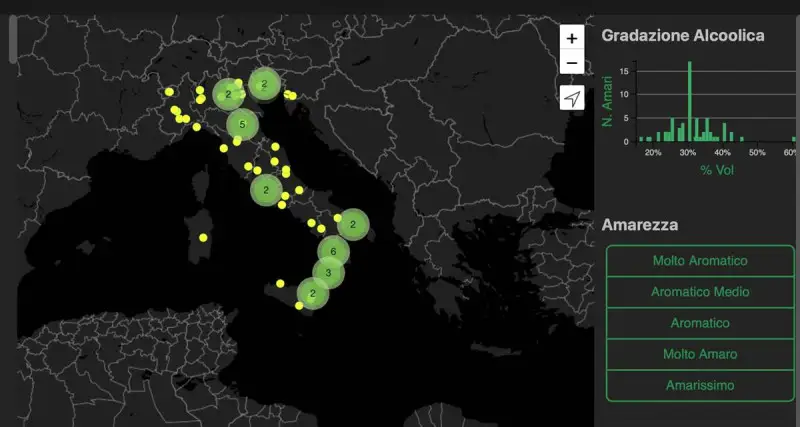Zoom out the map with minus button
This screenshot has height=427, width=800.
[x=572, y=63]
